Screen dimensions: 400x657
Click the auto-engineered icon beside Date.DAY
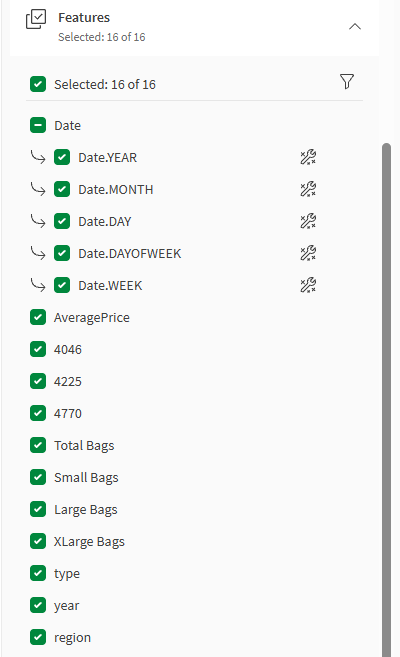click(308, 221)
